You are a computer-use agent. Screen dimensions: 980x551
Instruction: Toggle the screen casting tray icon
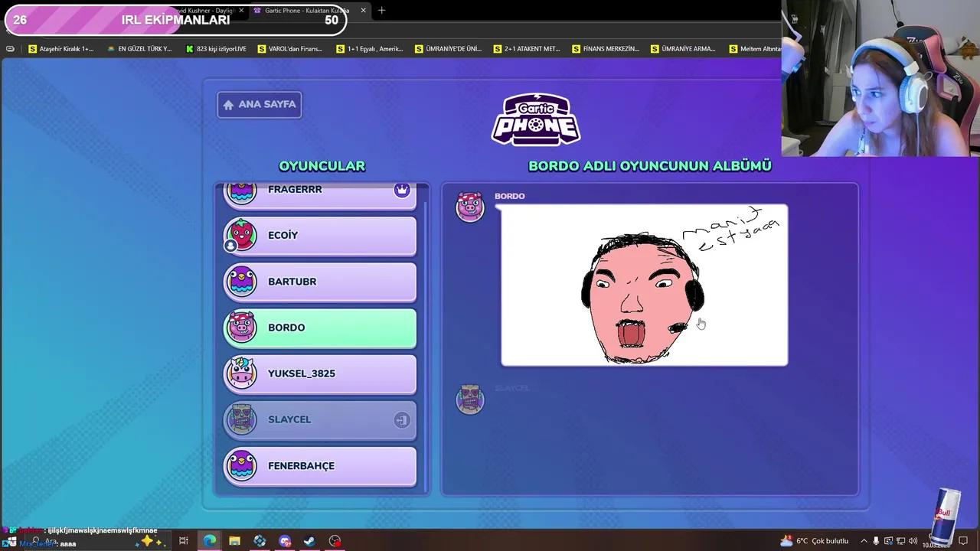click(888, 541)
